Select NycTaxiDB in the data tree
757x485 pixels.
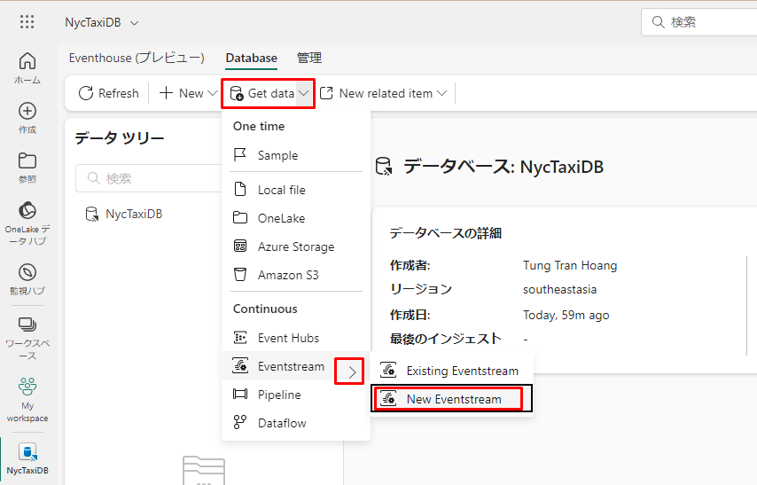[133, 213]
